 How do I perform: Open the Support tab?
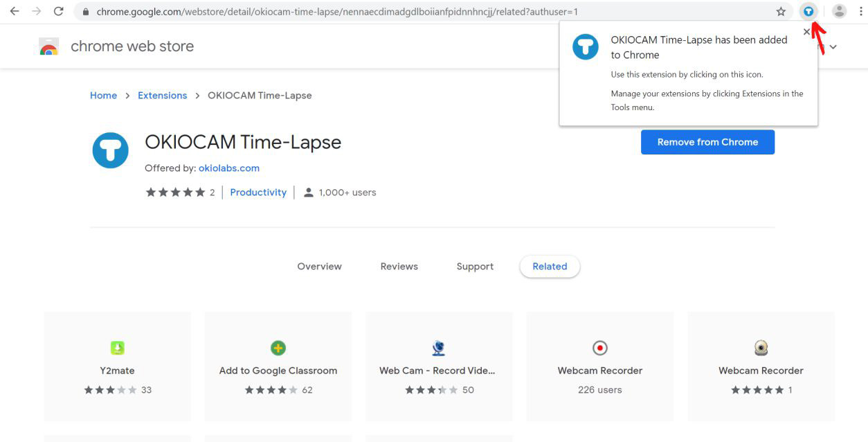click(x=475, y=266)
